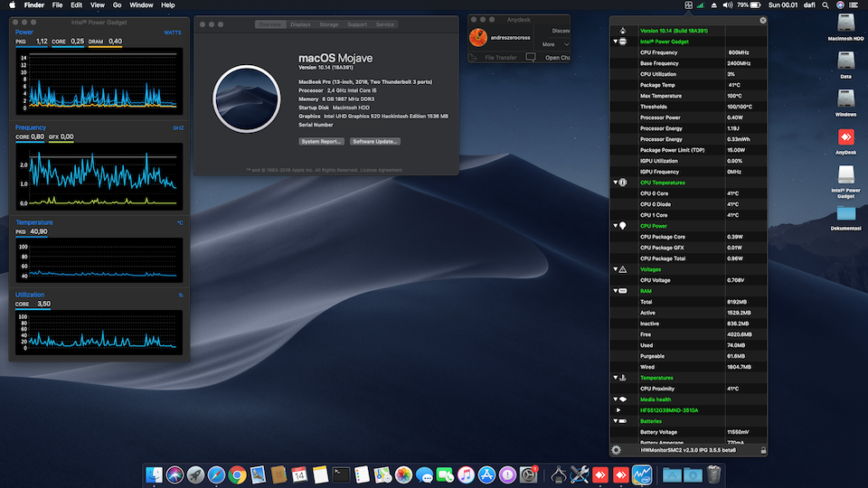Click the Frequency graph in Power Gadget

99,176
